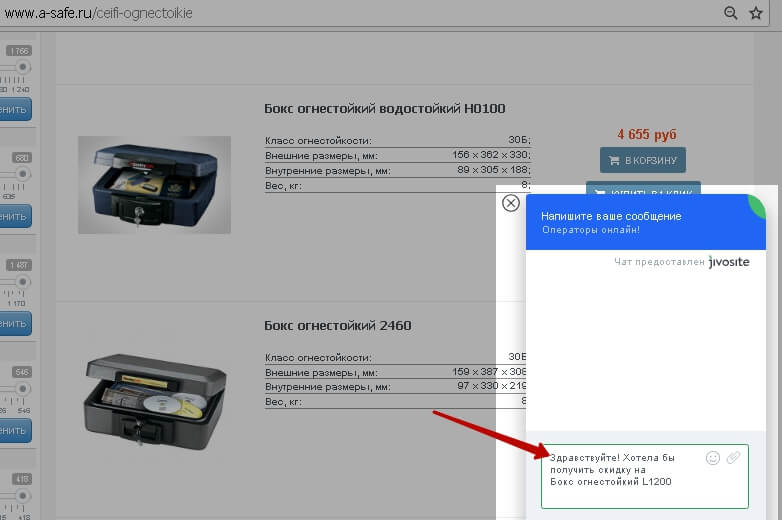
Task: Click the paperclip attach file icon
Action: pos(733,458)
